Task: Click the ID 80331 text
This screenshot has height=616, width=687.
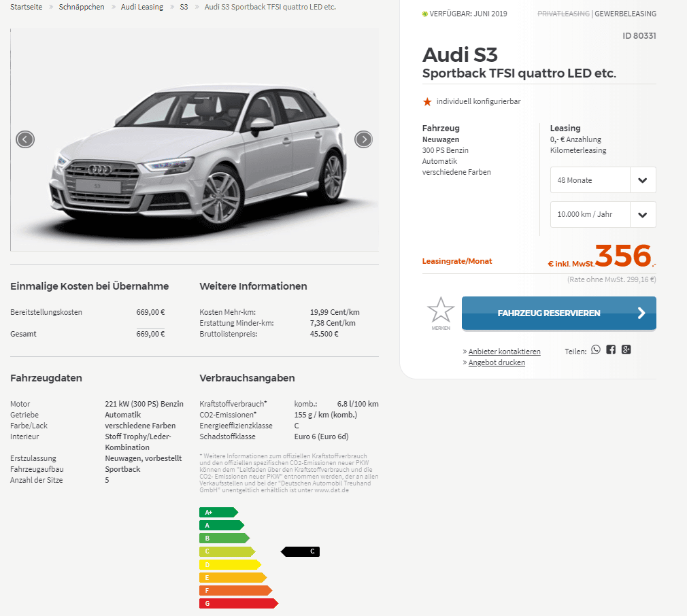Action: click(639, 36)
